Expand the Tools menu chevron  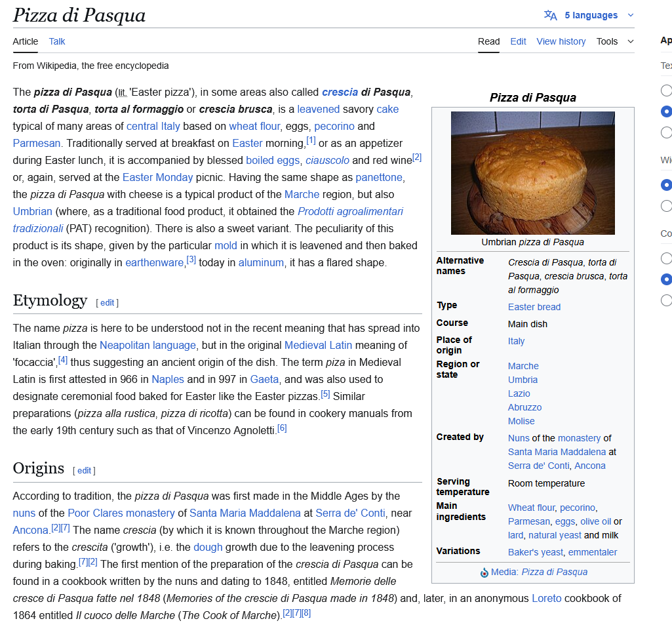pos(631,41)
